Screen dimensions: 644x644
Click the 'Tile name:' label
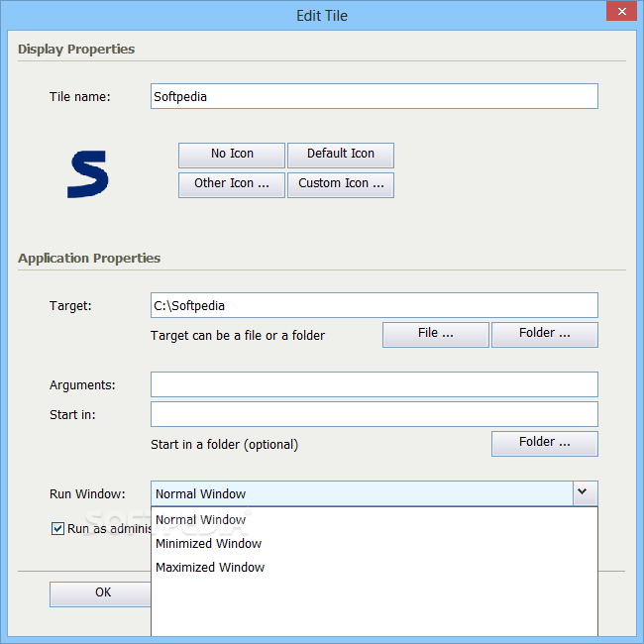[80, 97]
